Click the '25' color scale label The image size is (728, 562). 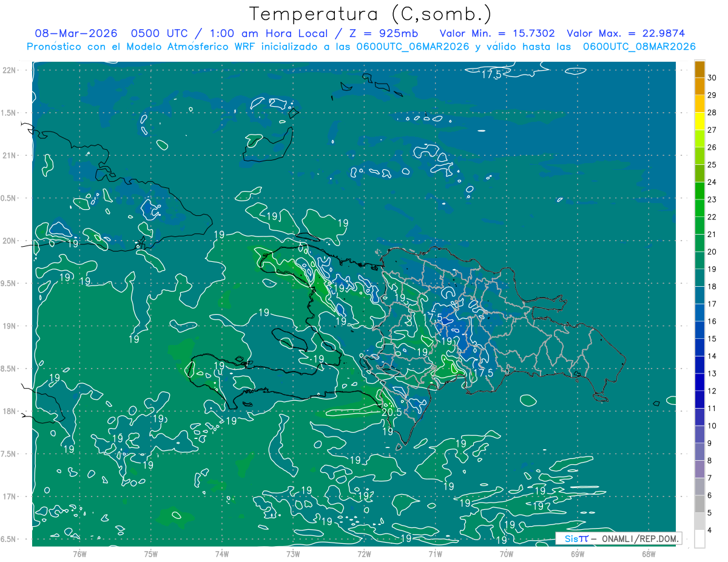click(x=712, y=165)
